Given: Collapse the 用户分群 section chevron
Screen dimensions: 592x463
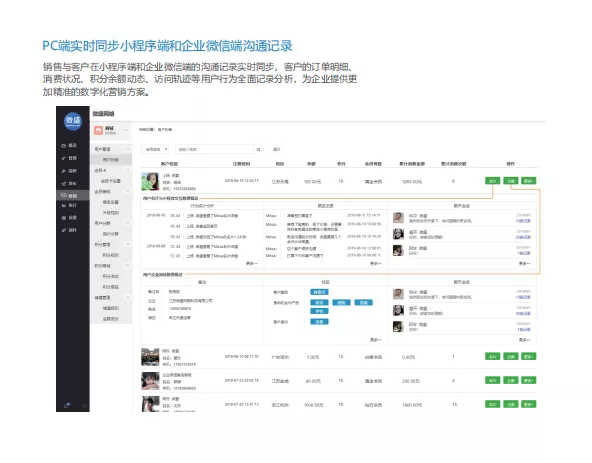Looking at the screenshot, I should [x=128, y=223].
